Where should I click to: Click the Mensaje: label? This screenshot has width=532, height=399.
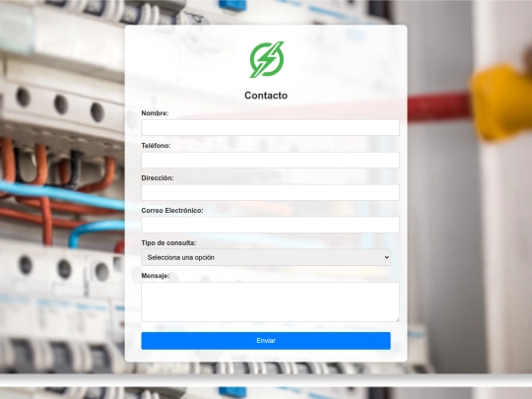click(156, 276)
